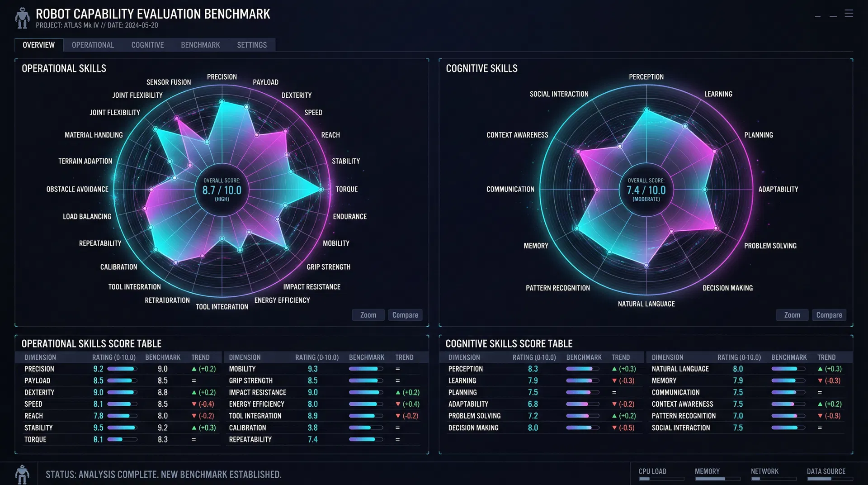Open the Settings tab

pyautogui.click(x=252, y=45)
